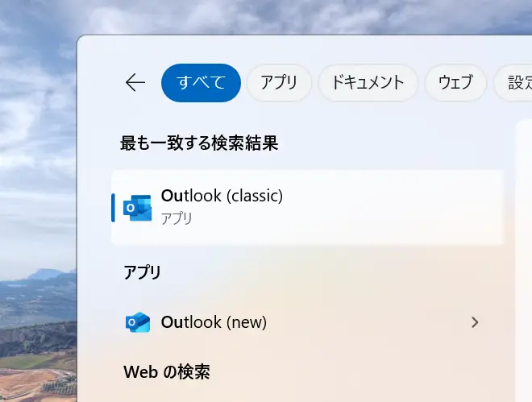Click the Outlook (classic) result title text
532x402 pixels.
coord(222,196)
